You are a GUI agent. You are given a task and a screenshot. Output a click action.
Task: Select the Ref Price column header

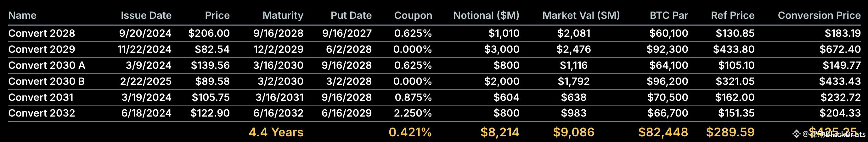tap(732, 15)
